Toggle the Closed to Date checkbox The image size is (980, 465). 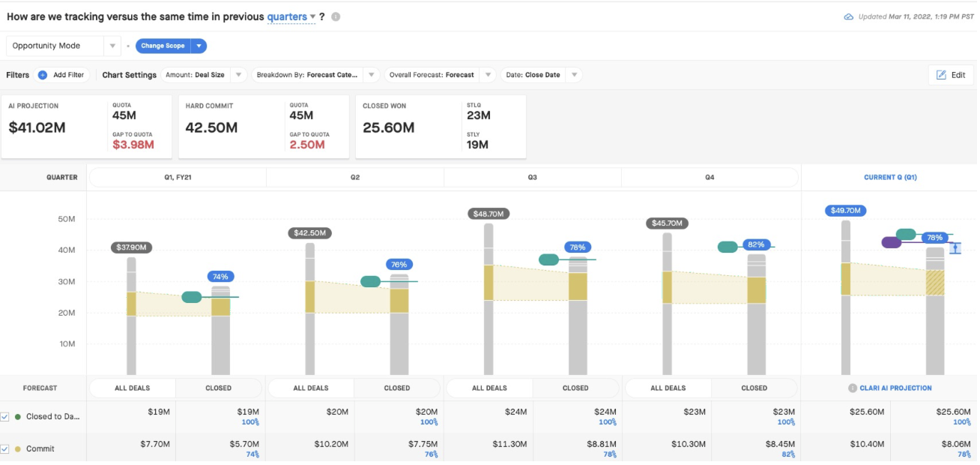tap(5, 416)
